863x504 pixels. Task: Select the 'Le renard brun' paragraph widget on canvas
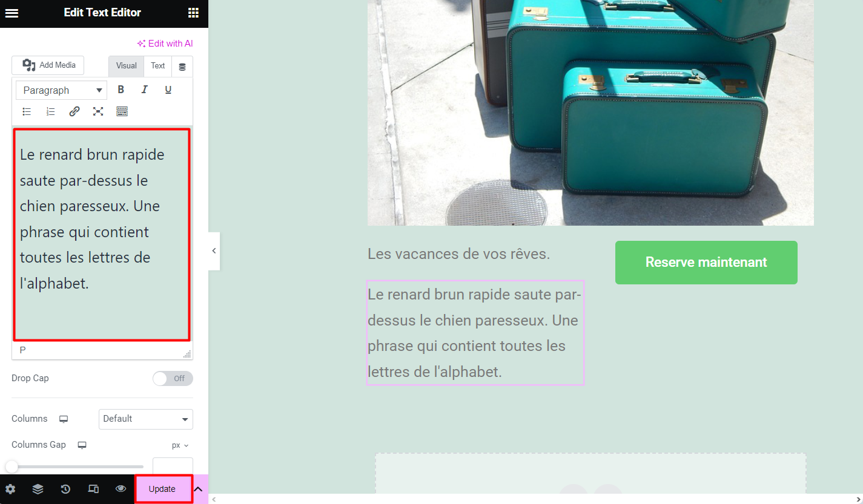click(x=475, y=333)
